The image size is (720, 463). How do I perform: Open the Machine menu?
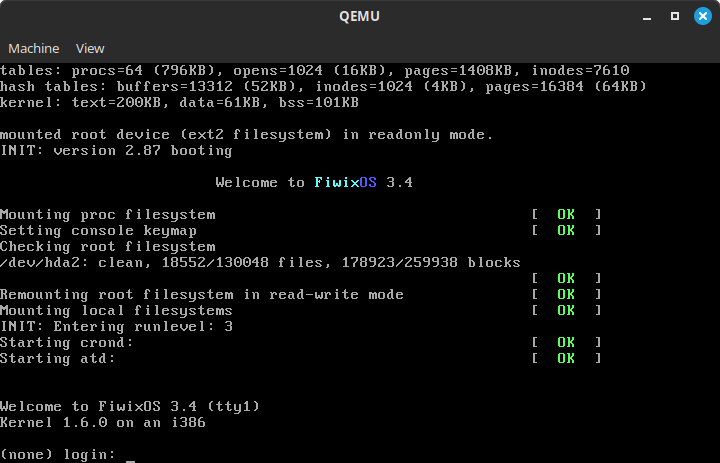pos(34,48)
